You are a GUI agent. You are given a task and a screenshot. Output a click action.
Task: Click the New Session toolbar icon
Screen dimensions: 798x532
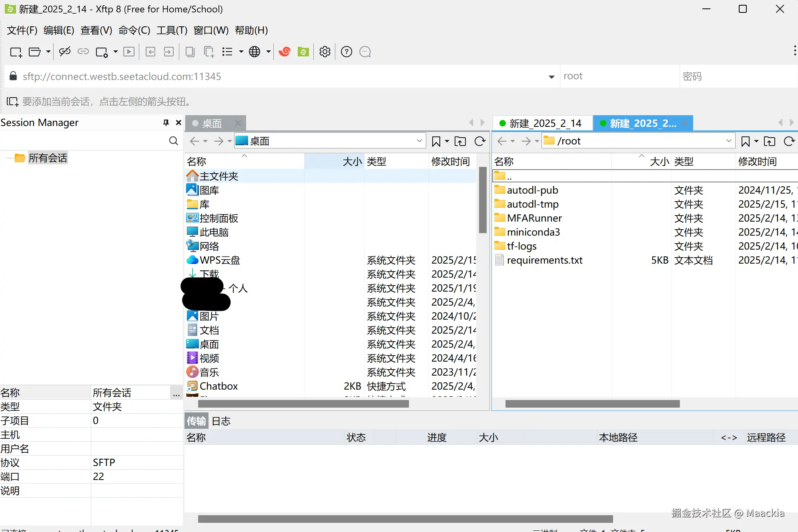pos(16,52)
